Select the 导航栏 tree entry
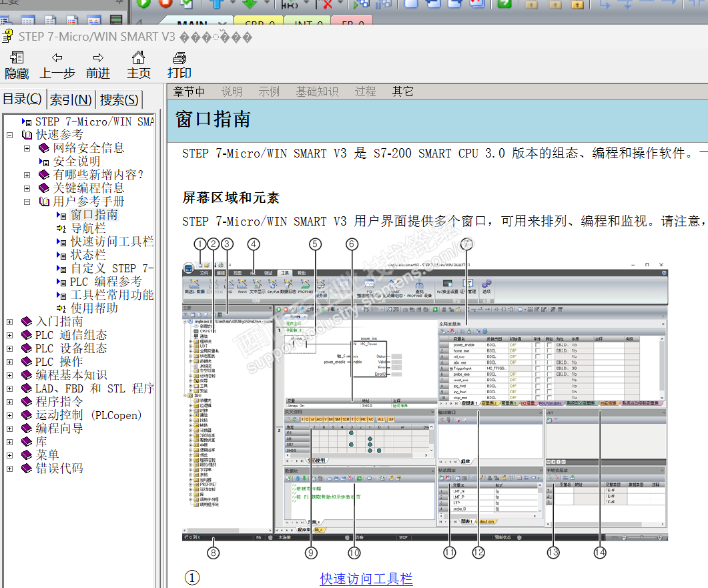 tap(88, 228)
